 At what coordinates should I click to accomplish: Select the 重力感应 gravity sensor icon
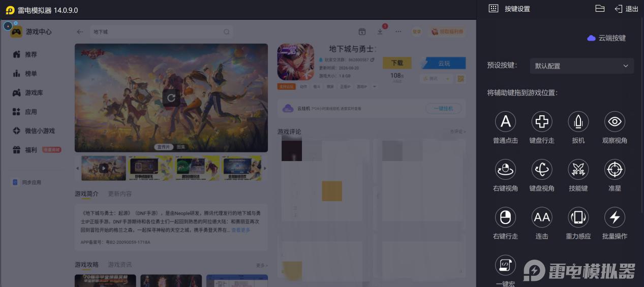coord(578,217)
